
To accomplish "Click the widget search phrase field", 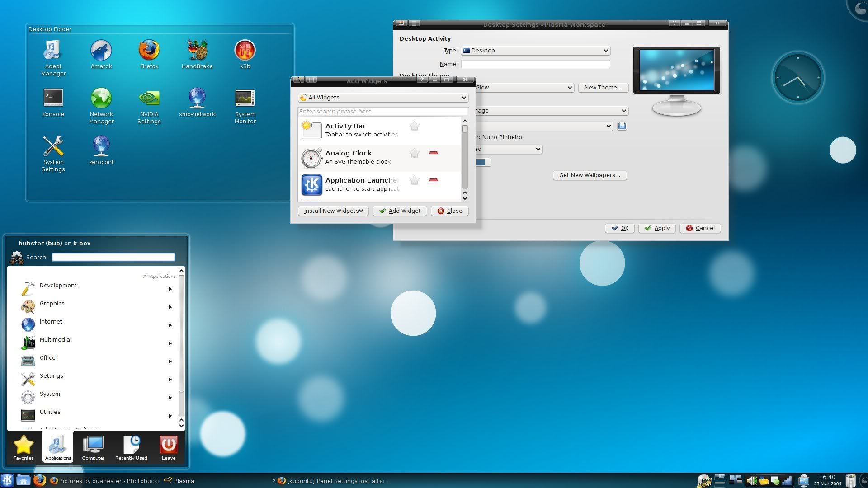I will (x=383, y=111).
